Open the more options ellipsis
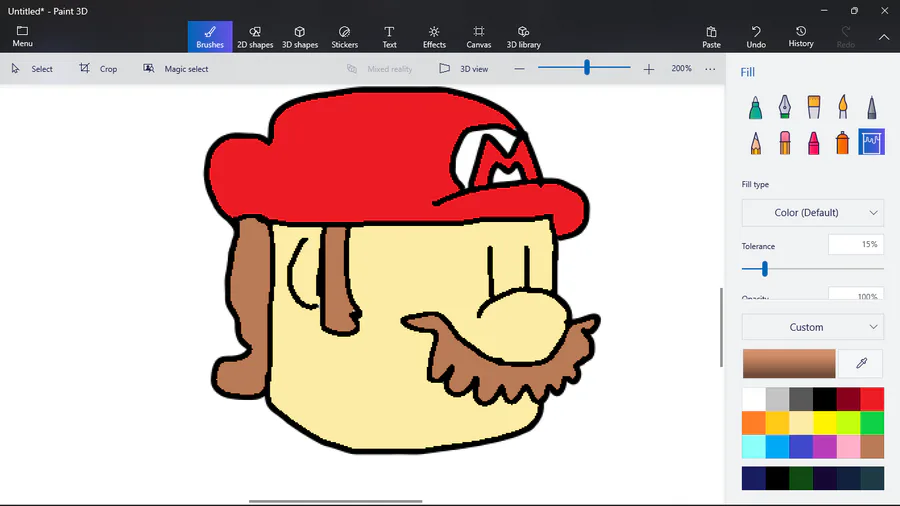 pos(710,69)
